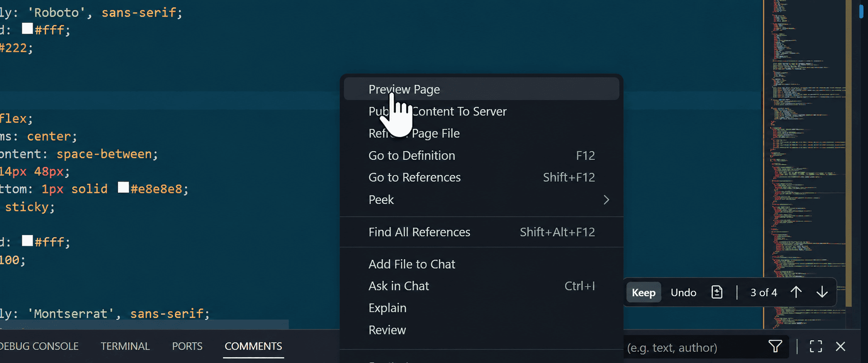
Task: Click the 'Montserrat' font name in code
Action: pos(71,313)
